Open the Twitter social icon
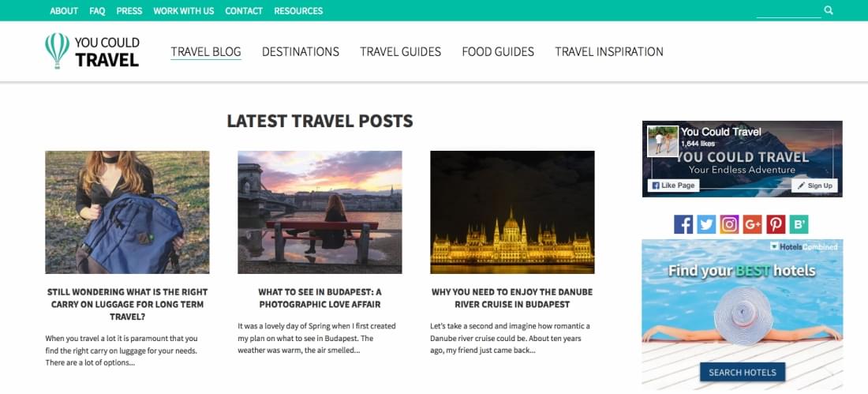Viewport: 868px width, 394px height. tap(706, 224)
